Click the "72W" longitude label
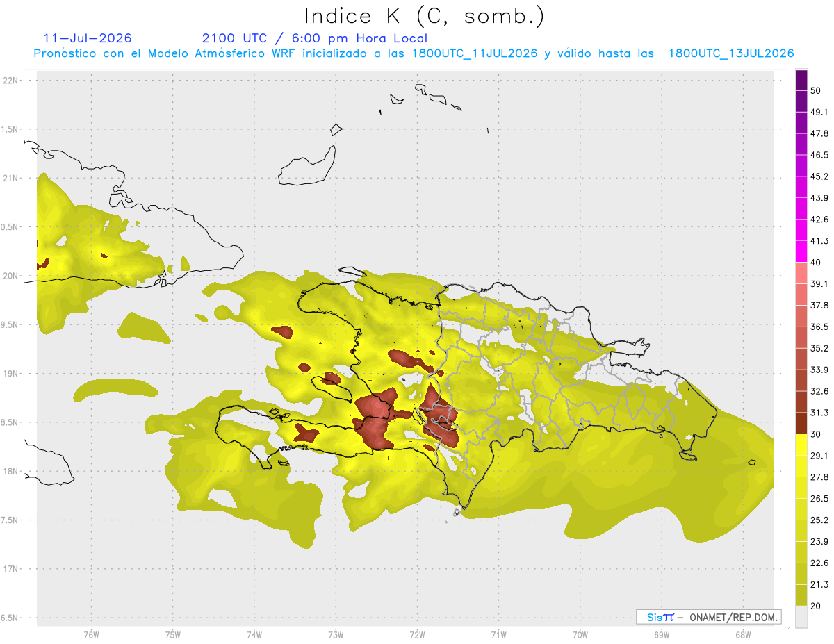This screenshot has height=644, width=834. pos(417,635)
